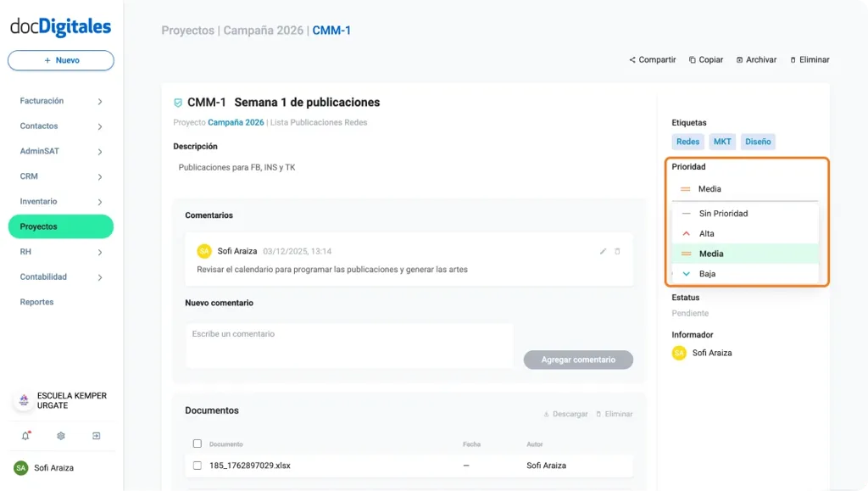Click the edit pencil on Sofi's comment

click(x=603, y=251)
